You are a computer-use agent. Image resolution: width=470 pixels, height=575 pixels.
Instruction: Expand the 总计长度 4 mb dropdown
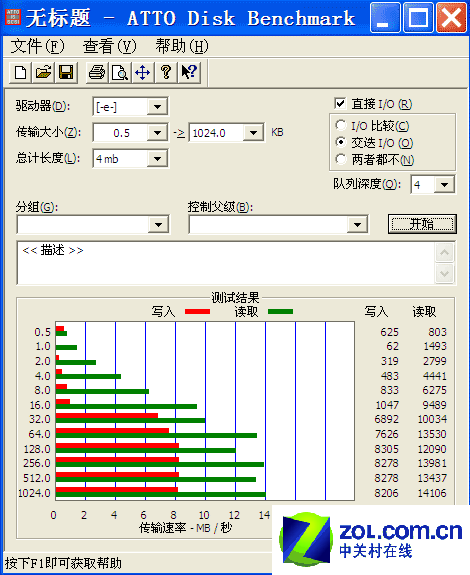click(158, 159)
